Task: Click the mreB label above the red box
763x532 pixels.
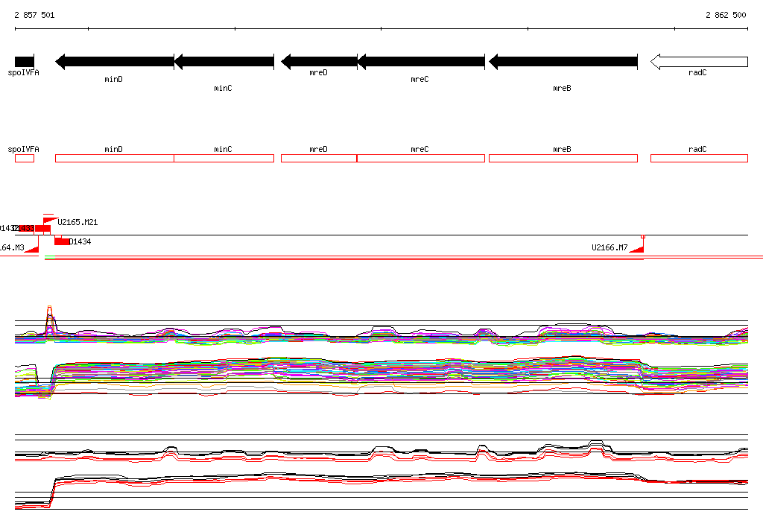Action: click(x=562, y=150)
